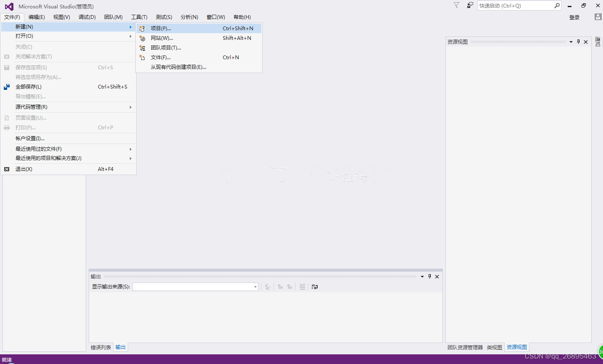This screenshot has width=603, height=364.
Task: Open the 通知 side tab
Action: [x=598, y=42]
